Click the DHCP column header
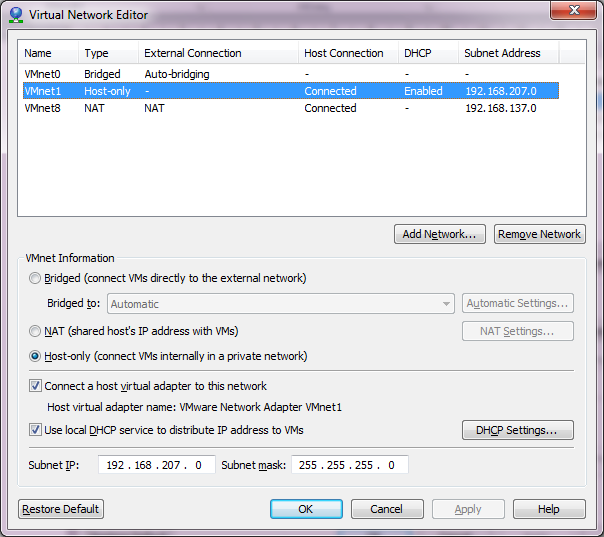The image size is (604, 537). [x=428, y=53]
